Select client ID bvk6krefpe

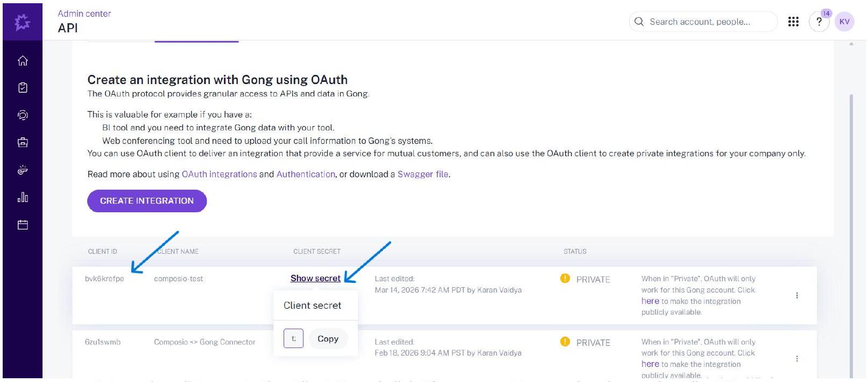coord(104,279)
